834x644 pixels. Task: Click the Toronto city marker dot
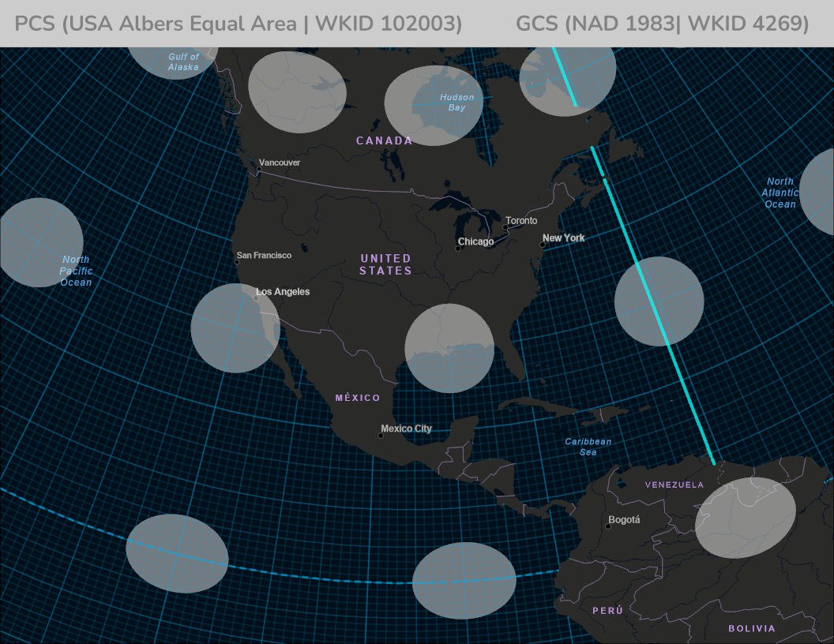(505, 227)
